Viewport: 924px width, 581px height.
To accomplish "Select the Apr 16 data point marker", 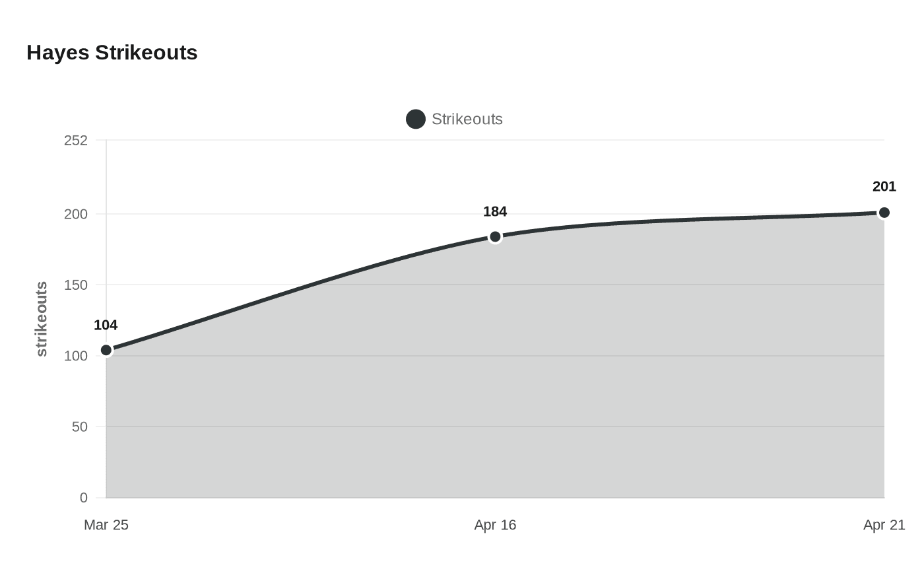I will pos(495,236).
